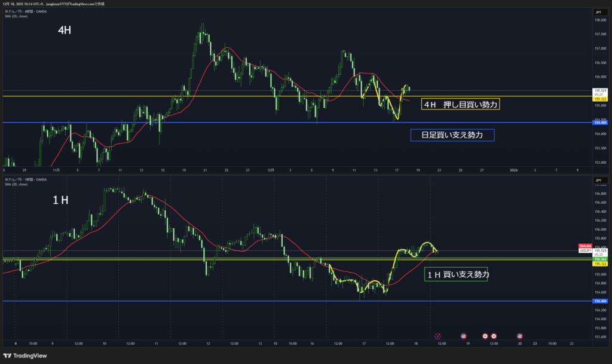Screen dimensions: 612x364
Task: Select the '1H 買い支え勢力' green text box
Action: [x=455, y=275]
